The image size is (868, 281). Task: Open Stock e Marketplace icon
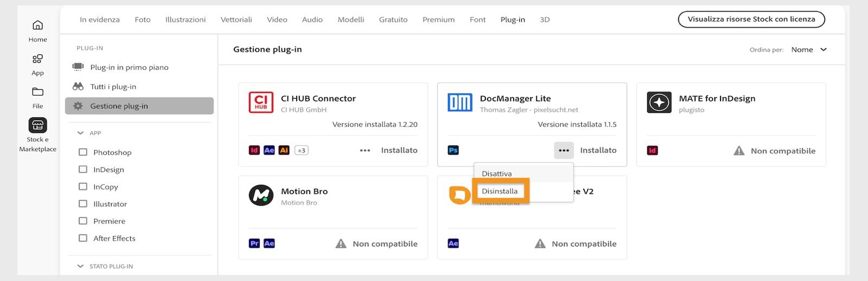(37, 125)
